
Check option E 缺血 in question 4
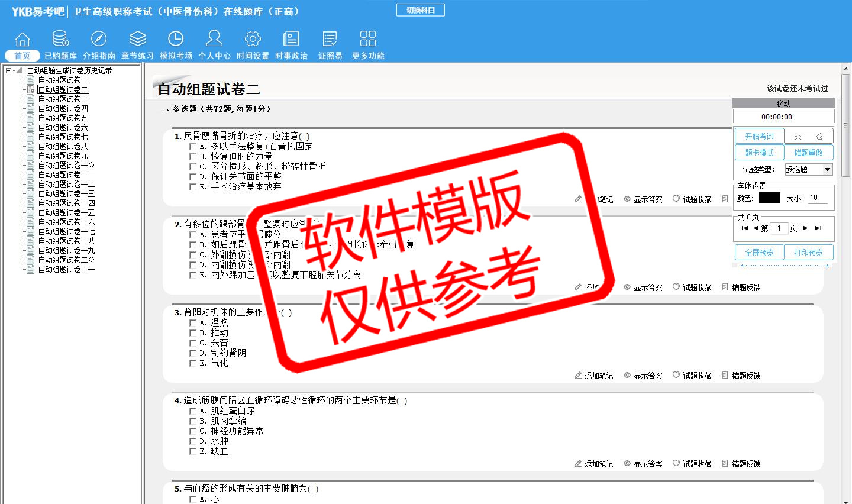(193, 451)
